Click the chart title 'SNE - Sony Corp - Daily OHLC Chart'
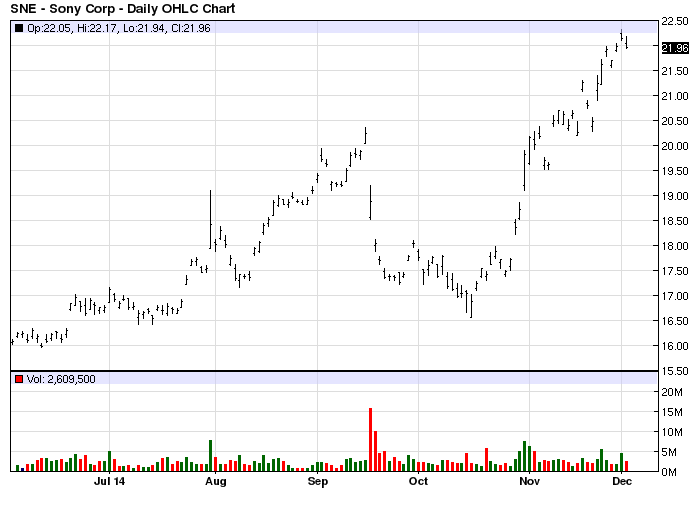This screenshot has width=700, height=512. click(122, 8)
